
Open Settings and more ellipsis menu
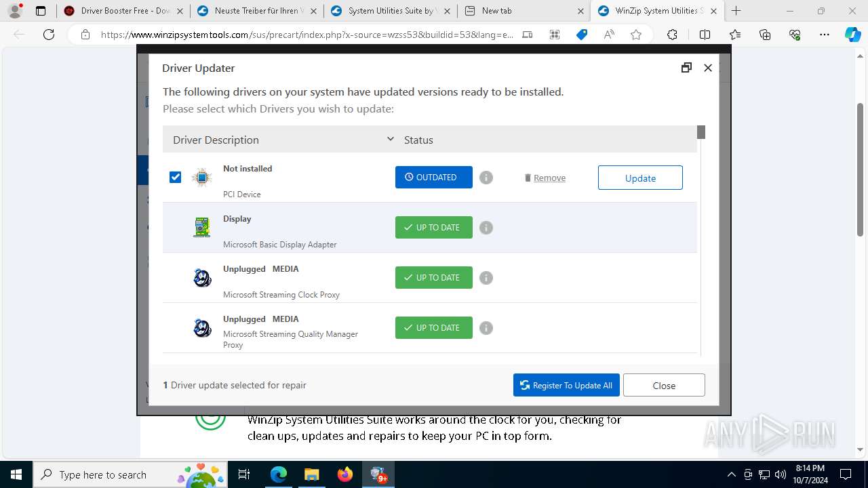click(x=825, y=35)
